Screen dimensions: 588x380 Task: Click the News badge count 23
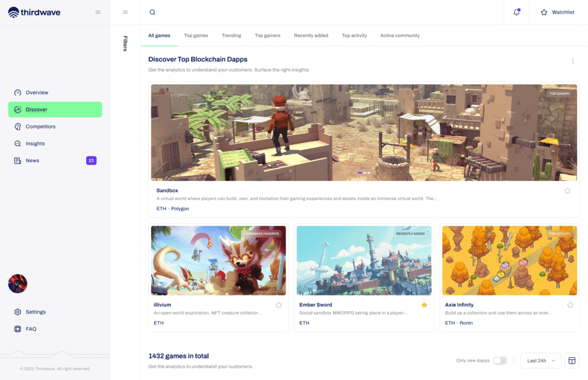(91, 161)
